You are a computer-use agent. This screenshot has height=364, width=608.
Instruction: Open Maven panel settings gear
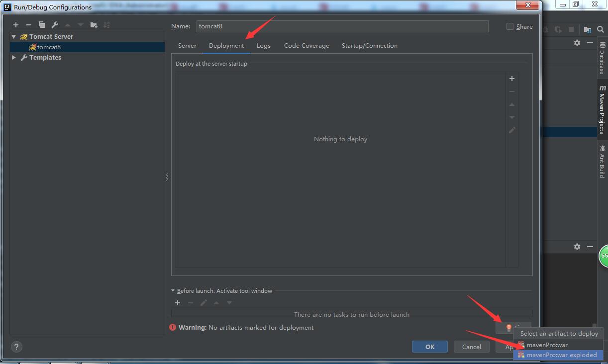pyautogui.click(x=577, y=43)
